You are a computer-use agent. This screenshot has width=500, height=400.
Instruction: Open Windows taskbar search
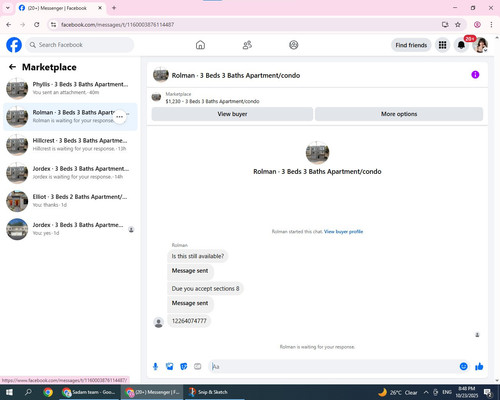(28, 392)
